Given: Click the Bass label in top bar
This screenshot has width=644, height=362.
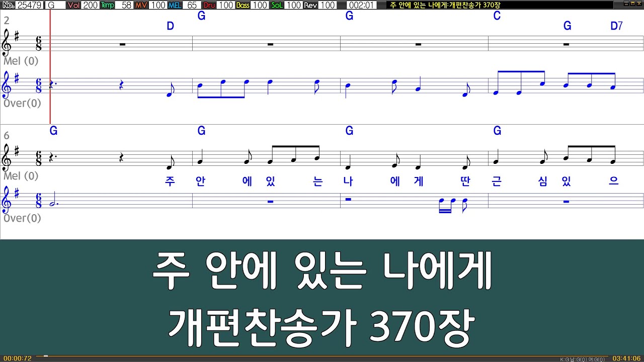Looking at the screenshot, I should pyautogui.click(x=243, y=5).
